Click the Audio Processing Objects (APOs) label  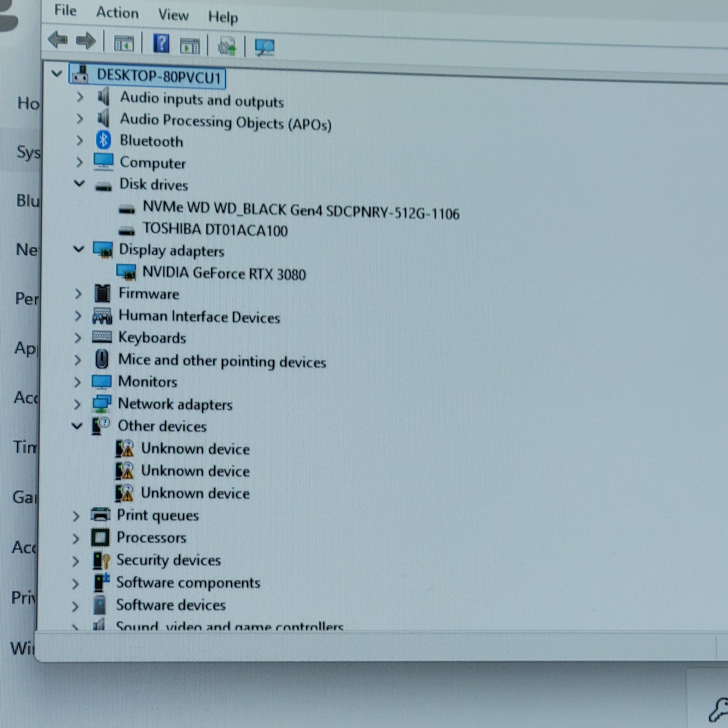(225, 122)
